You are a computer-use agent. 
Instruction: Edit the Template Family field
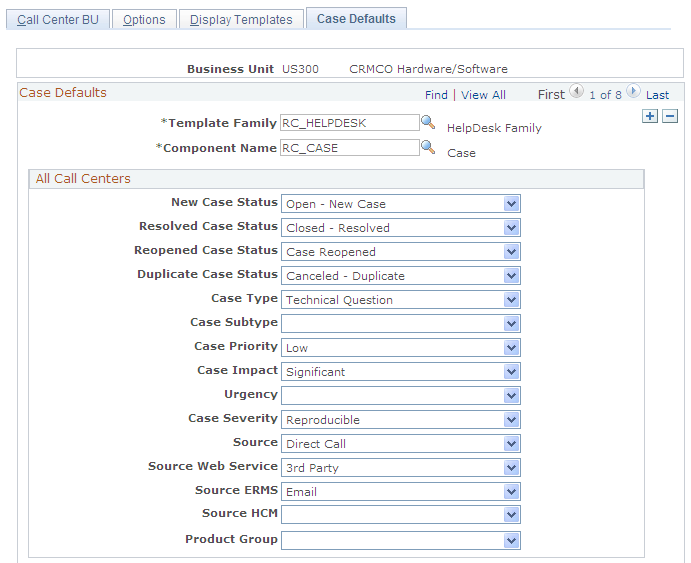tap(350, 123)
